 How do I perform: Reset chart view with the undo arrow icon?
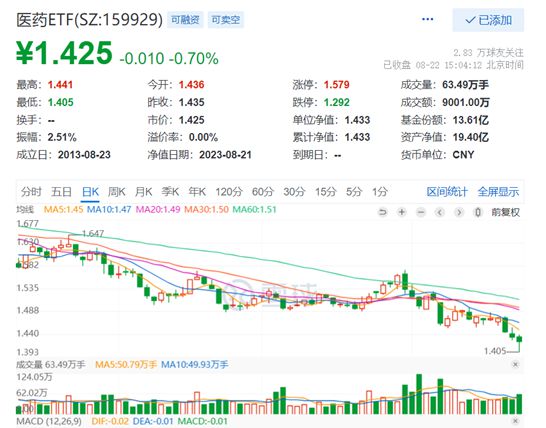383,212
